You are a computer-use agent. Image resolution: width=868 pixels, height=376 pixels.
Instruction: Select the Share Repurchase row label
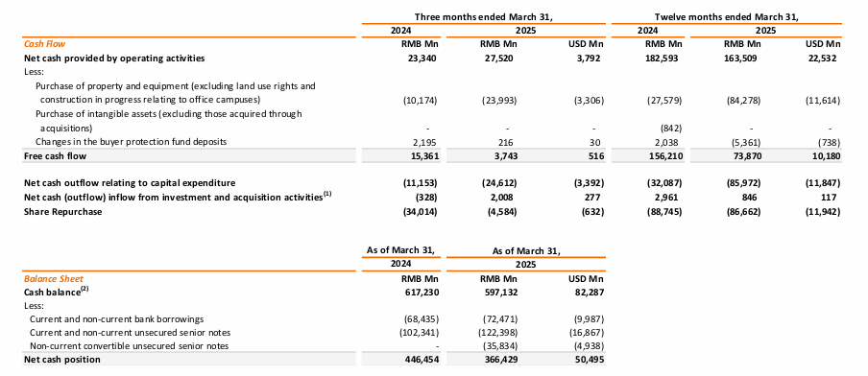(x=63, y=211)
